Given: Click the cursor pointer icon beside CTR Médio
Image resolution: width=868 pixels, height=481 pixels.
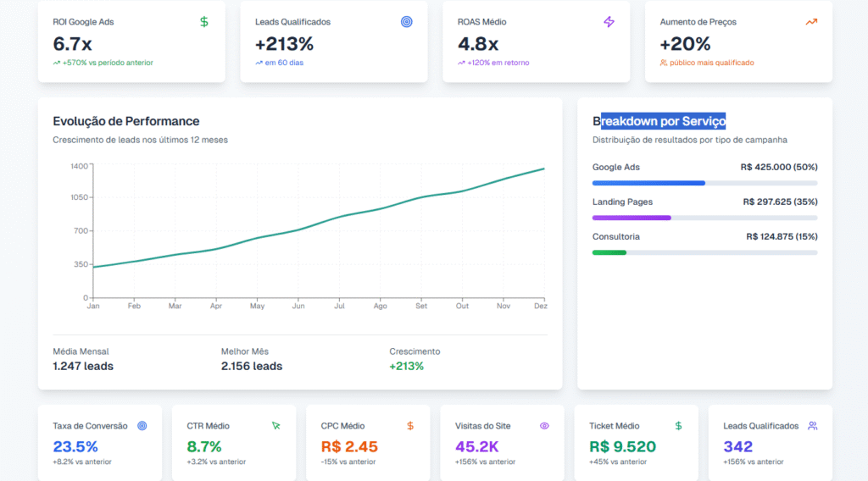Looking at the screenshot, I should pos(275,426).
